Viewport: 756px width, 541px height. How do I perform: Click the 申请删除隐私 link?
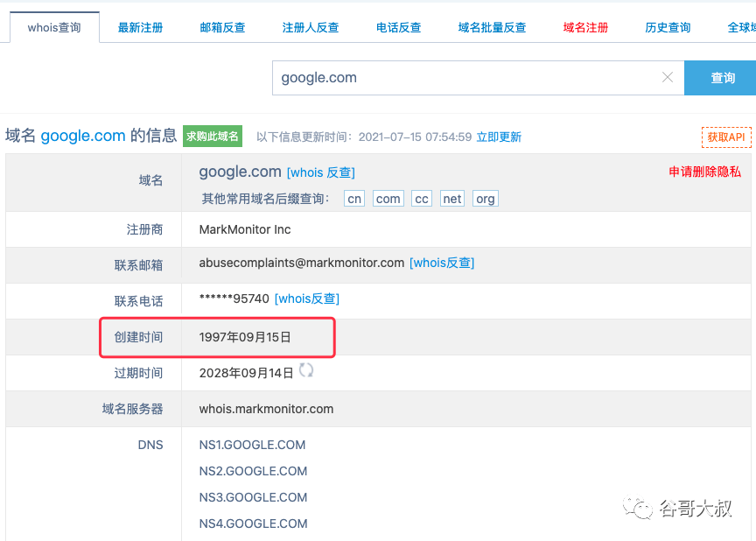click(705, 172)
